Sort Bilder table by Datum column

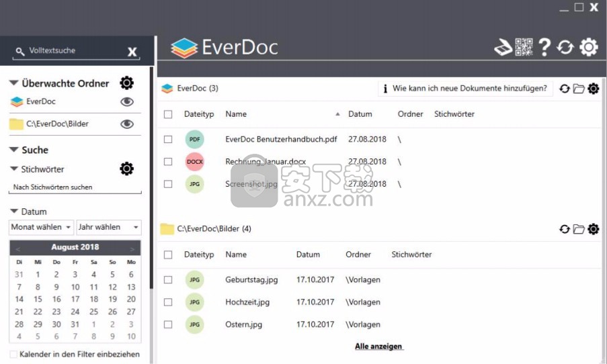point(308,255)
